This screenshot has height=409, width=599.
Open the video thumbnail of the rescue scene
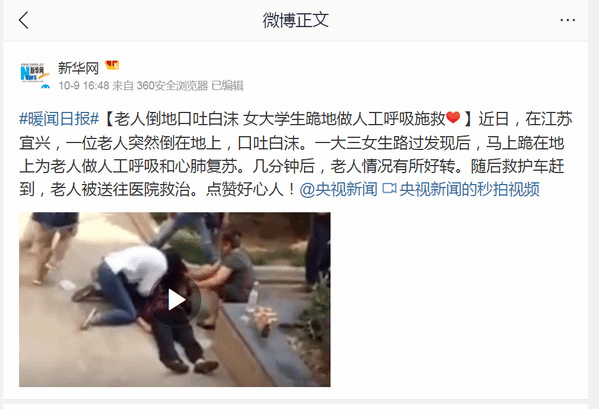[175, 300]
